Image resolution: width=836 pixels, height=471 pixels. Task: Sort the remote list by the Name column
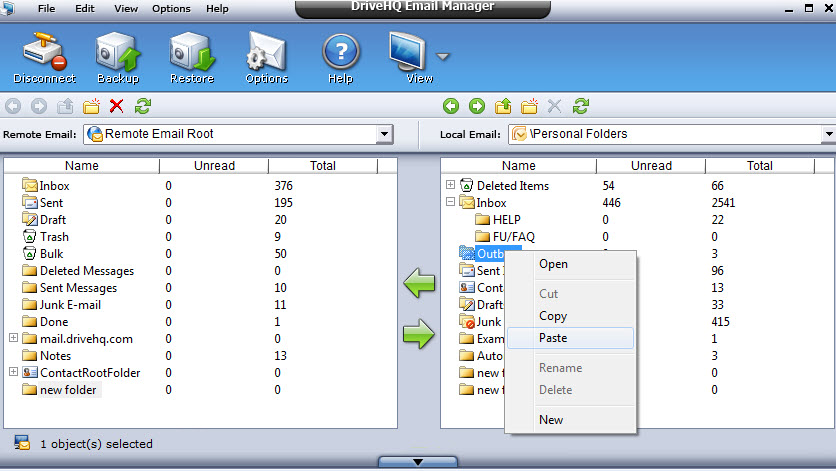[82, 166]
